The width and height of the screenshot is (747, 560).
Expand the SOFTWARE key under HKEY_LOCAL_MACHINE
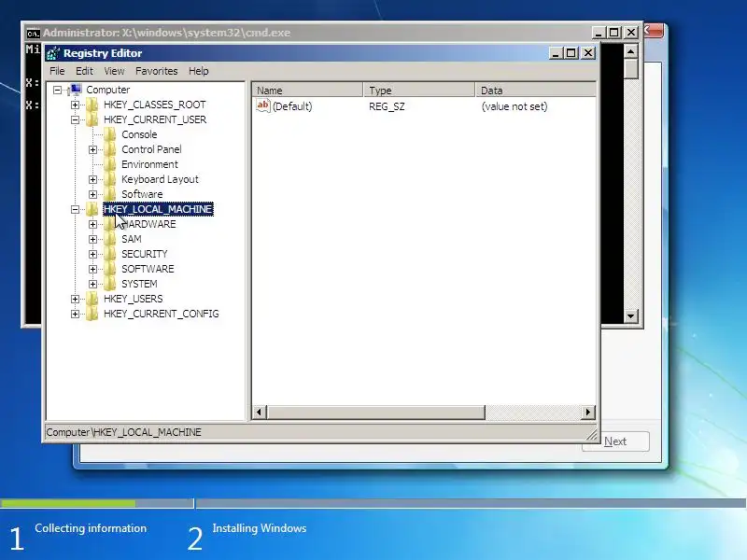click(92, 269)
